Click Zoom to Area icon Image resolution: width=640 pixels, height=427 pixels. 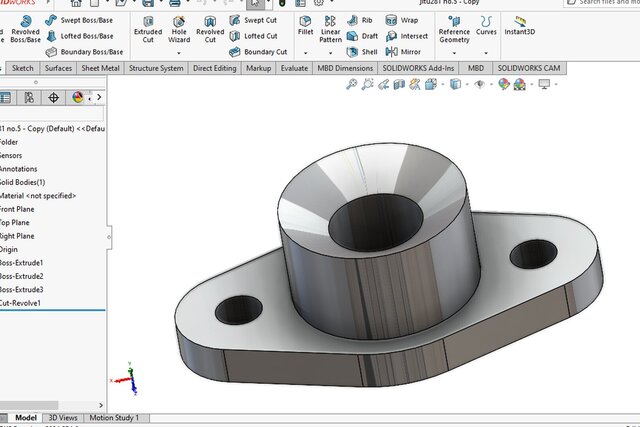tap(367, 85)
